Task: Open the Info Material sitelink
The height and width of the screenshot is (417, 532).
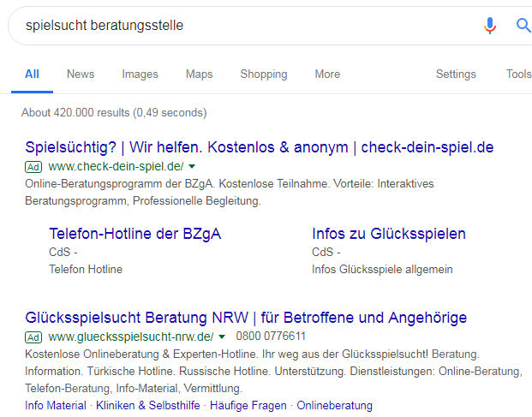Action: click(x=56, y=406)
